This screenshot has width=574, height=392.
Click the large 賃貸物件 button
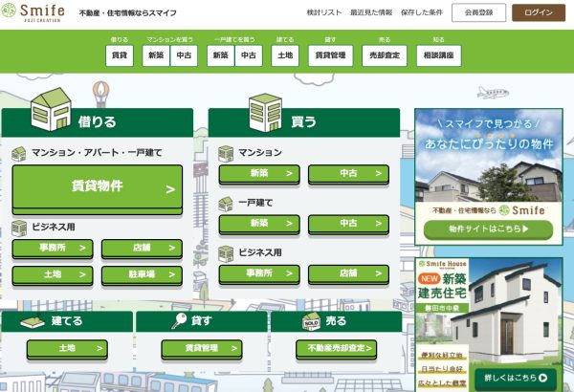[x=98, y=189]
